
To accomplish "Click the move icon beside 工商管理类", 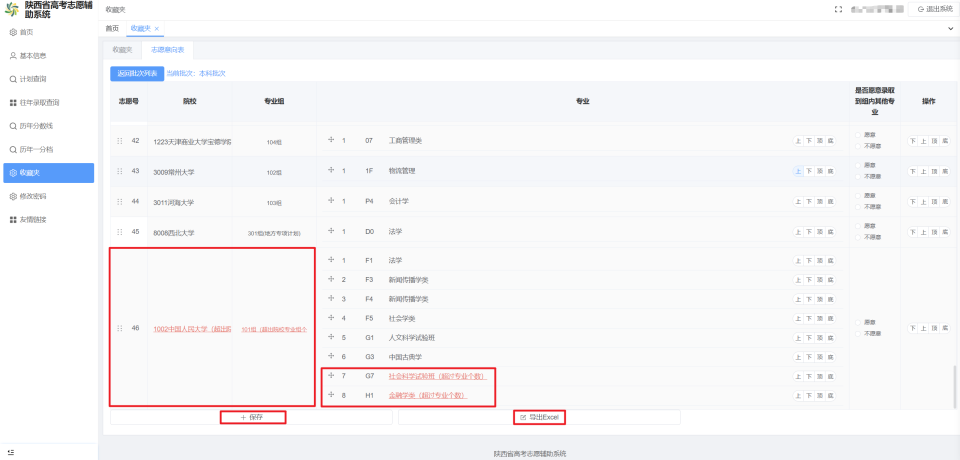I will coord(331,140).
